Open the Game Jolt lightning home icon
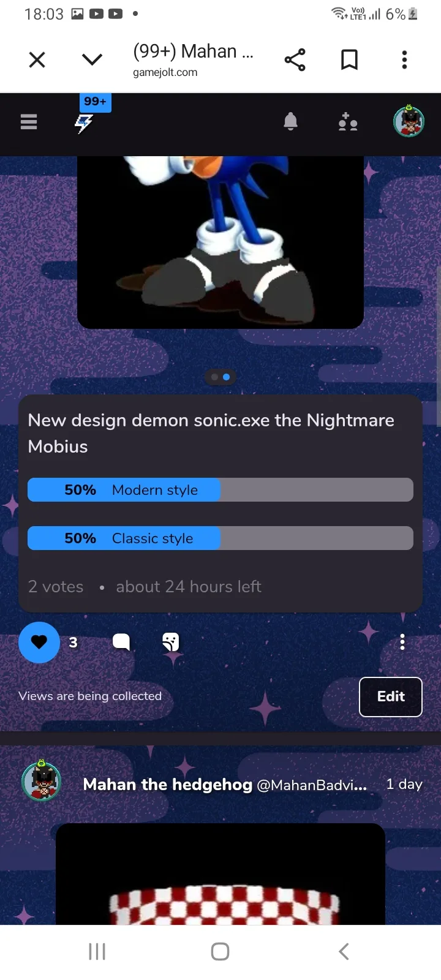Screen dimensions: 441x980 click(84, 123)
